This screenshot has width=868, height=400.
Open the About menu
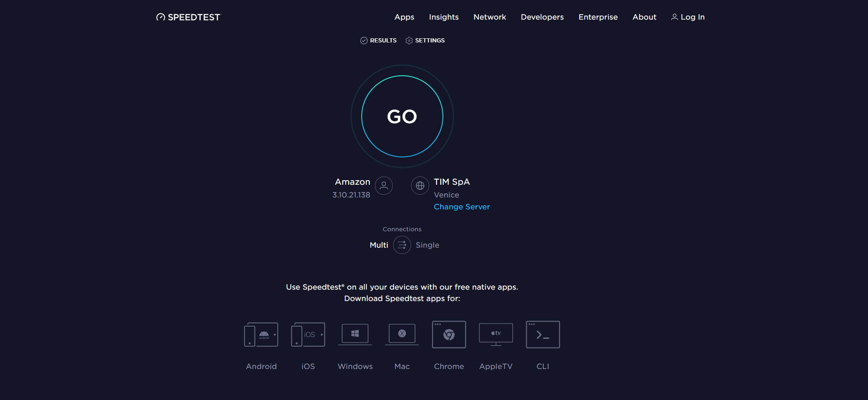(x=644, y=17)
